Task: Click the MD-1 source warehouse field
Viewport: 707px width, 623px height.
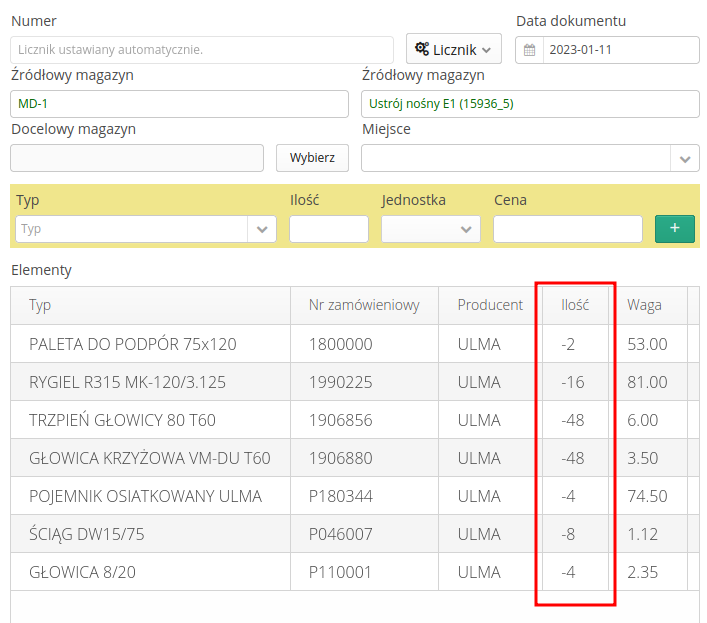Action: coord(180,104)
